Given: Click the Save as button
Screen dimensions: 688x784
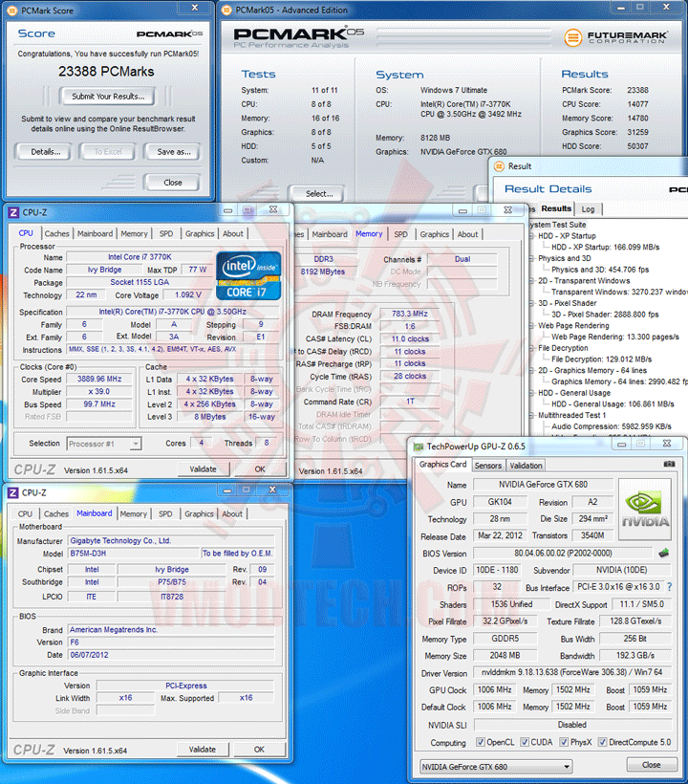Looking at the screenshot, I should point(173,151).
